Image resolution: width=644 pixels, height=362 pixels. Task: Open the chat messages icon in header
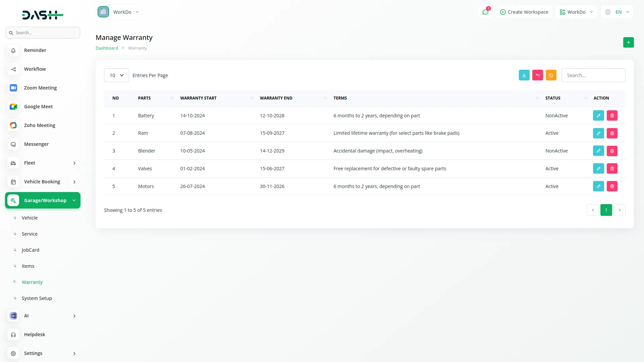(485, 12)
